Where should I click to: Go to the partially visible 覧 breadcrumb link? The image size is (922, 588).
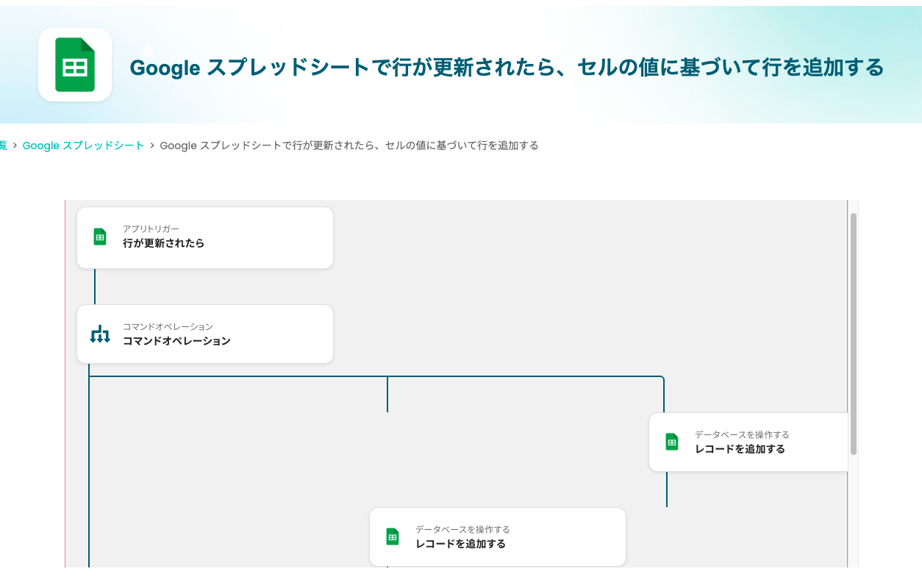3,146
